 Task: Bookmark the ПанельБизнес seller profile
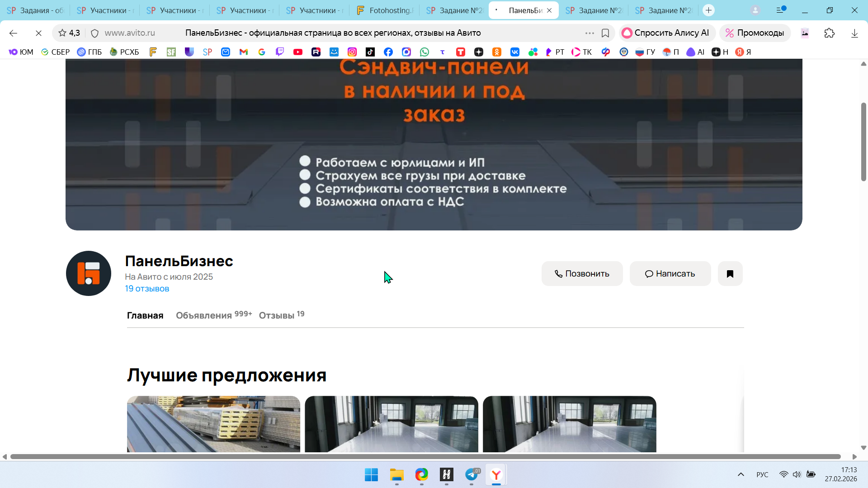pos(730,273)
